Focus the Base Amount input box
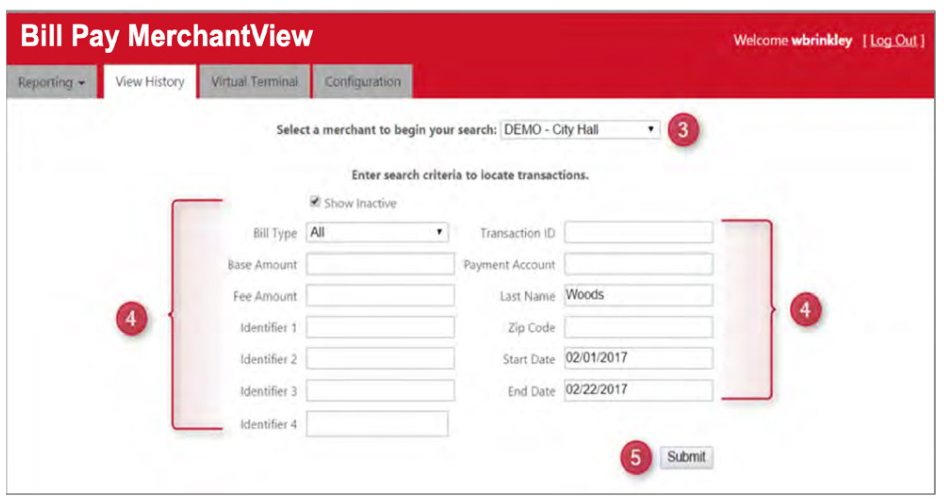948x502 pixels. click(380, 264)
